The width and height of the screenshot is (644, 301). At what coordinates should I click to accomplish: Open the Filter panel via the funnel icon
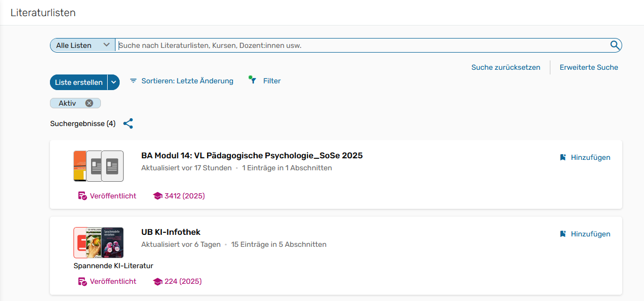pyautogui.click(x=253, y=80)
